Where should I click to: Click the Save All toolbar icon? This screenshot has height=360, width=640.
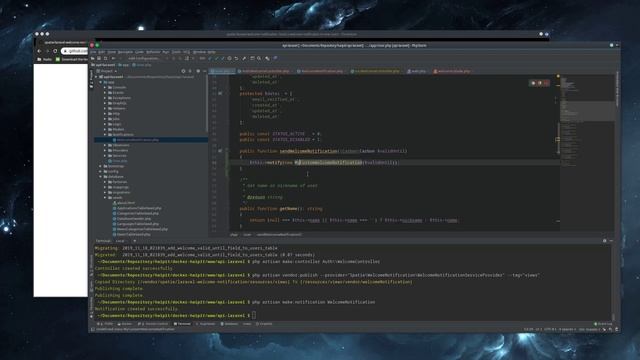[99, 58]
